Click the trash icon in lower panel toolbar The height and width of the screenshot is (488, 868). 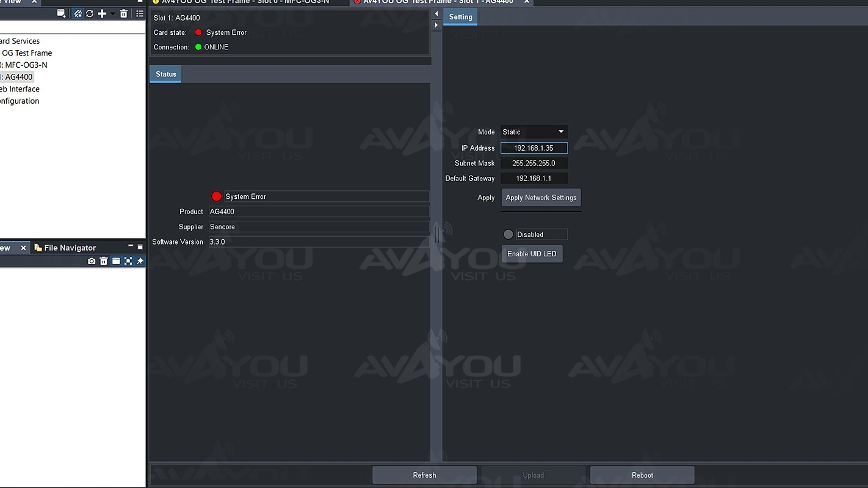(x=104, y=261)
